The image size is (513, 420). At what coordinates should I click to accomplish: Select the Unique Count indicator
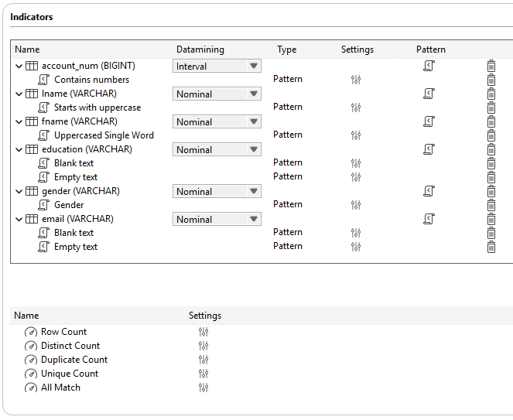click(x=69, y=374)
